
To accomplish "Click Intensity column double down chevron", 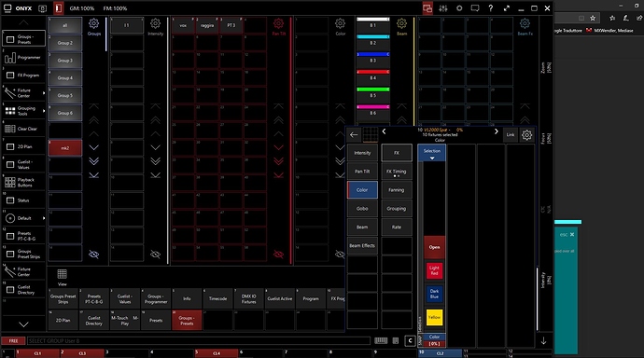I will (155, 161).
